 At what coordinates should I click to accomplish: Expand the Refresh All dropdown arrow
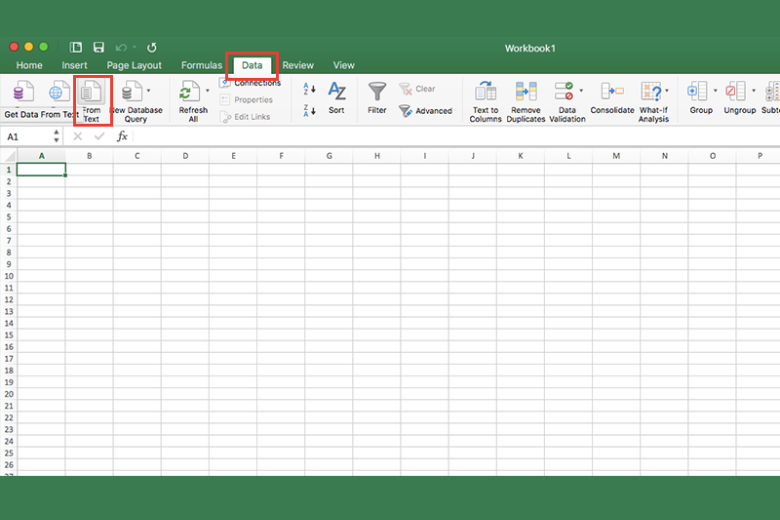[207, 91]
